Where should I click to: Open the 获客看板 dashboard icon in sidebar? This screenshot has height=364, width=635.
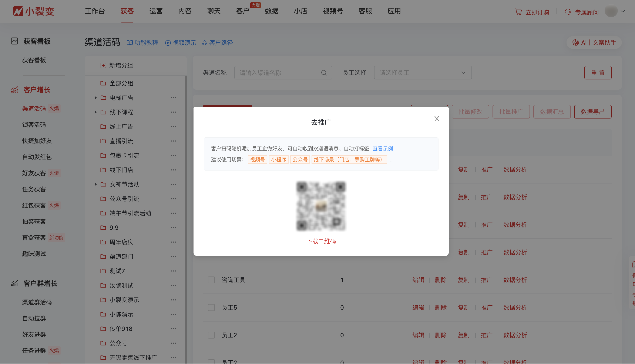[x=14, y=41]
